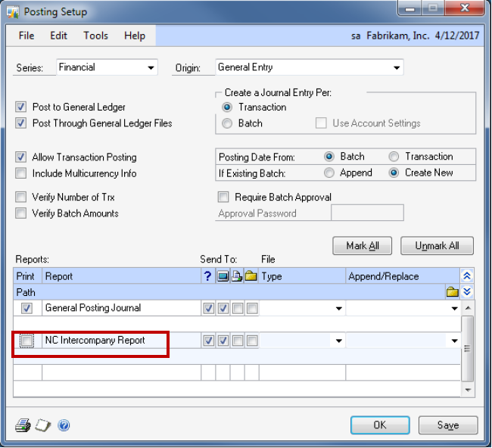The width and height of the screenshot is (492, 448).
Task: Open the note icon beside the printer
Action: pos(42,425)
